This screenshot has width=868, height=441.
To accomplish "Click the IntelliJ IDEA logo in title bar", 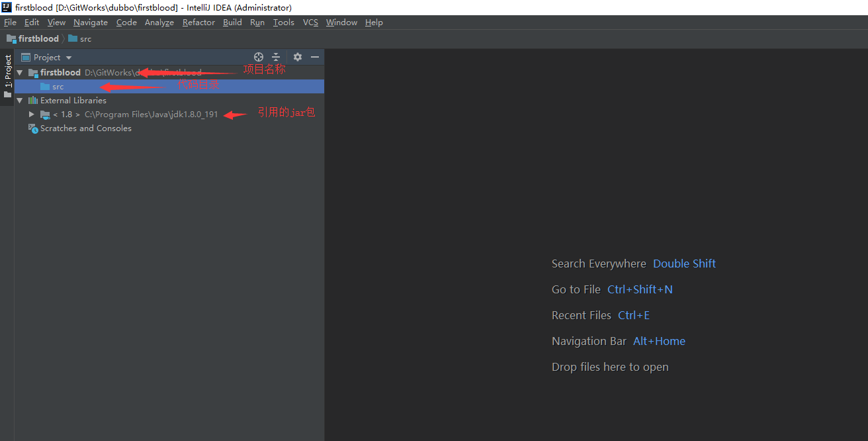I will click(7, 7).
